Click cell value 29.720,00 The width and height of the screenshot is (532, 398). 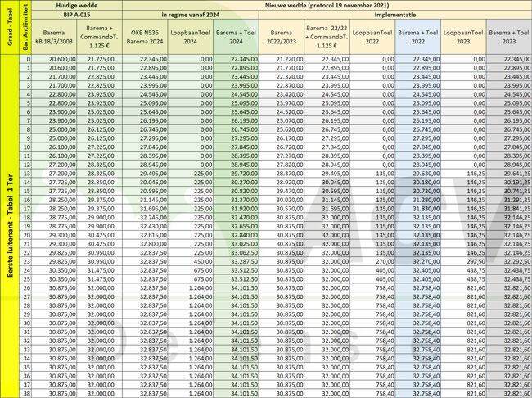coord(245,174)
